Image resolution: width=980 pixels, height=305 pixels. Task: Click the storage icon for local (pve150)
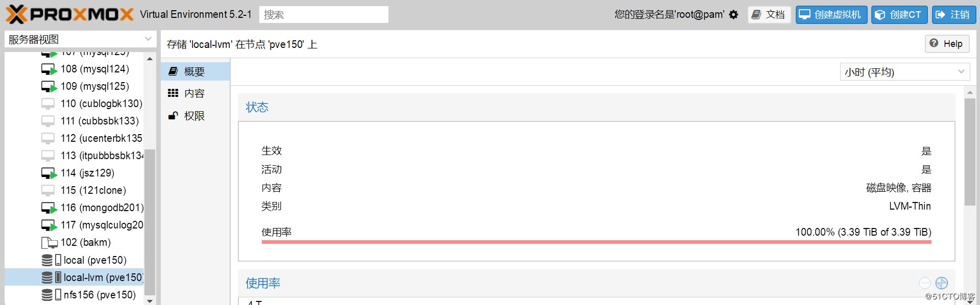[x=51, y=260]
